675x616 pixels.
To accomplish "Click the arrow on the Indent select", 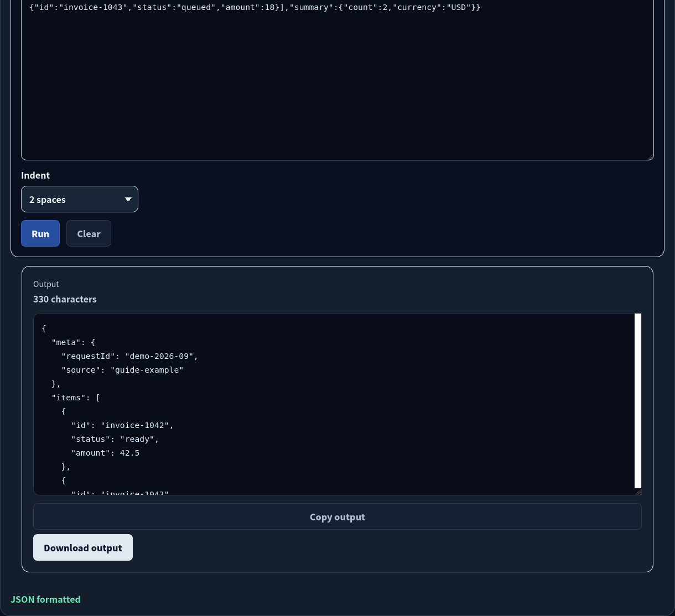I will [128, 199].
